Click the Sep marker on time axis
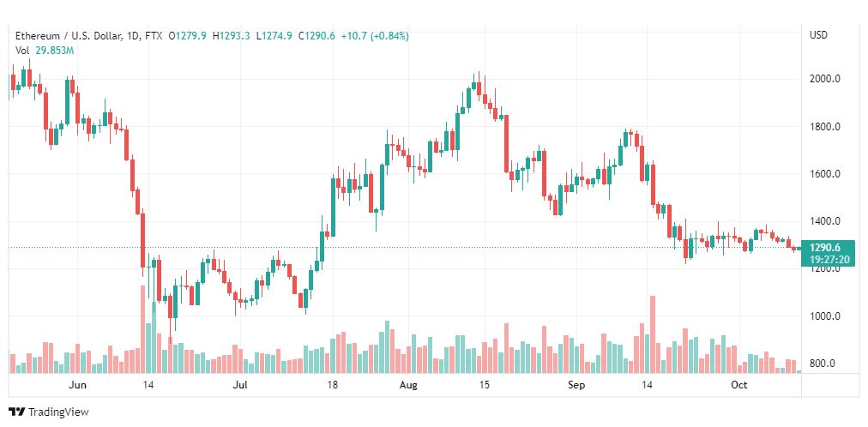Screen dimensions: 868x427 coord(576,384)
